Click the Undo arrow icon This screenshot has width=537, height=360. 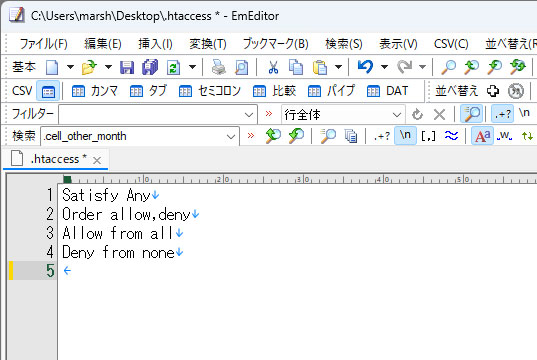coord(365,66)
